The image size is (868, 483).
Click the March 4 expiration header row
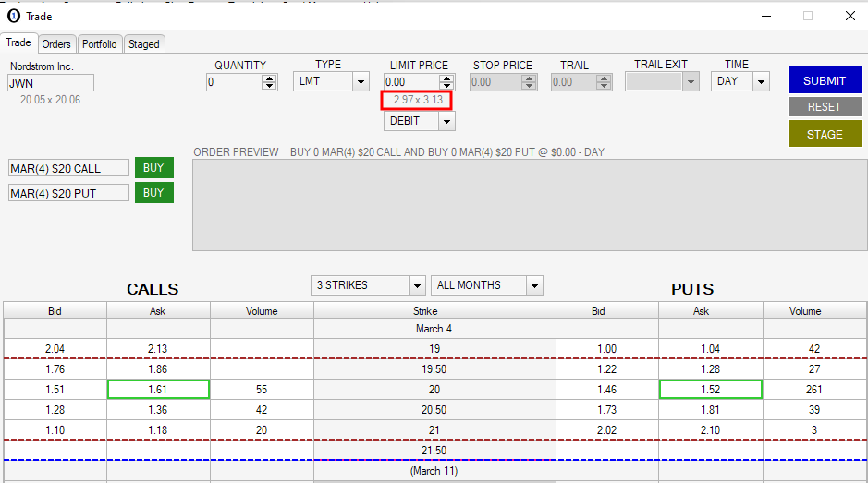pos(434,329)
